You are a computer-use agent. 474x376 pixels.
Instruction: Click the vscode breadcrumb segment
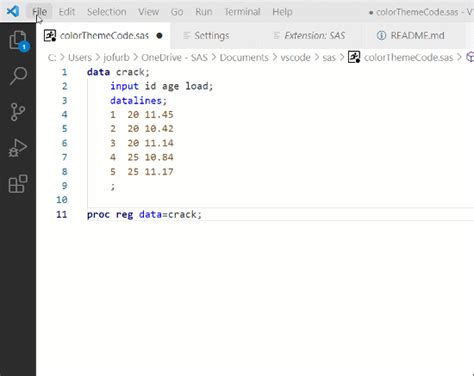click(295, 57)
